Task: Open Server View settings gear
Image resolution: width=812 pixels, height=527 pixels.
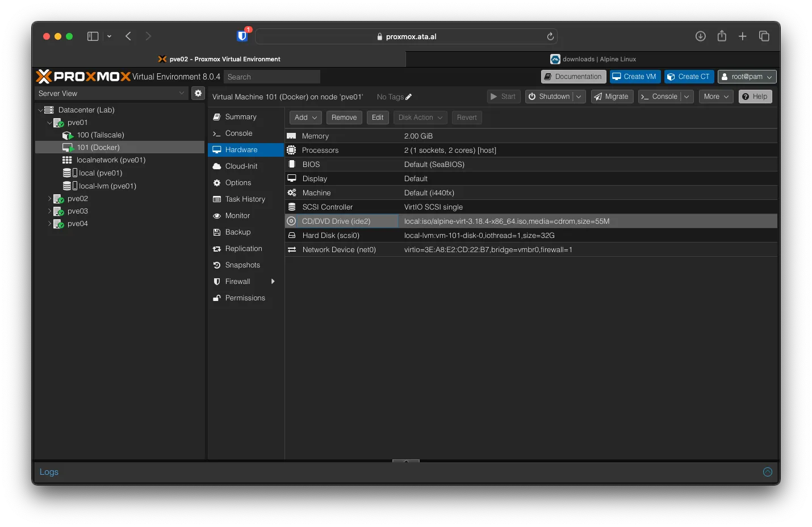Action: click(x=198, y=93)
